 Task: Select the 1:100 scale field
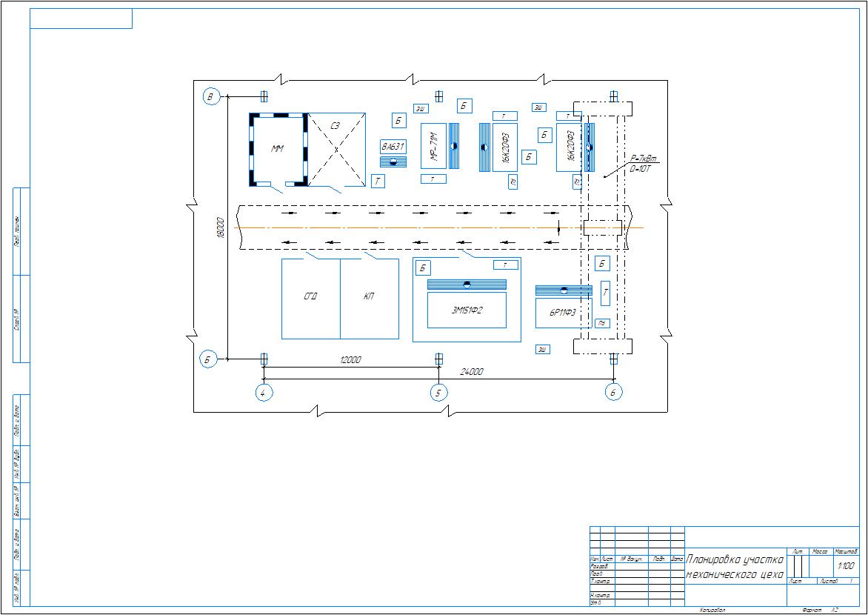pyautogui.click(x=845, y=566)
